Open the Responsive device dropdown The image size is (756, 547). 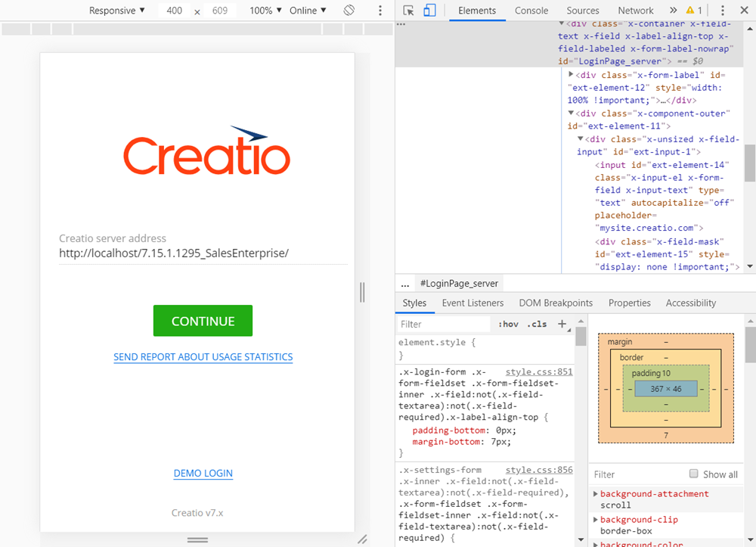click(116, 10)
